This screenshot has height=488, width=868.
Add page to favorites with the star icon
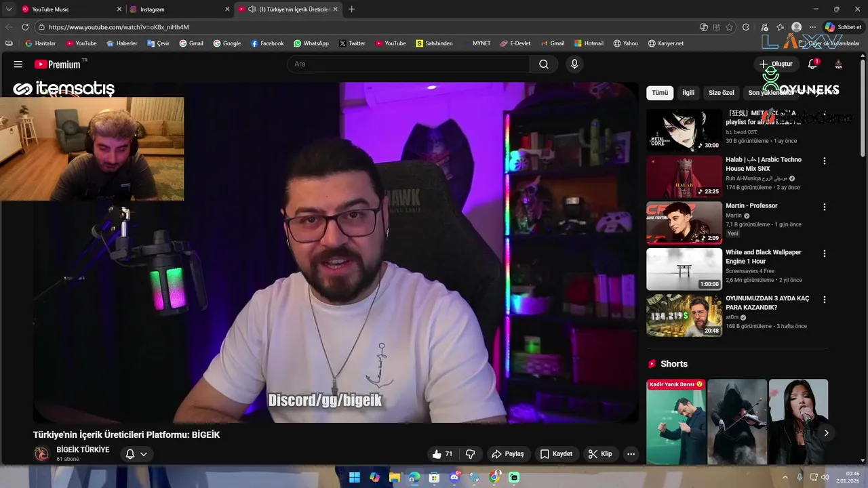729,27
